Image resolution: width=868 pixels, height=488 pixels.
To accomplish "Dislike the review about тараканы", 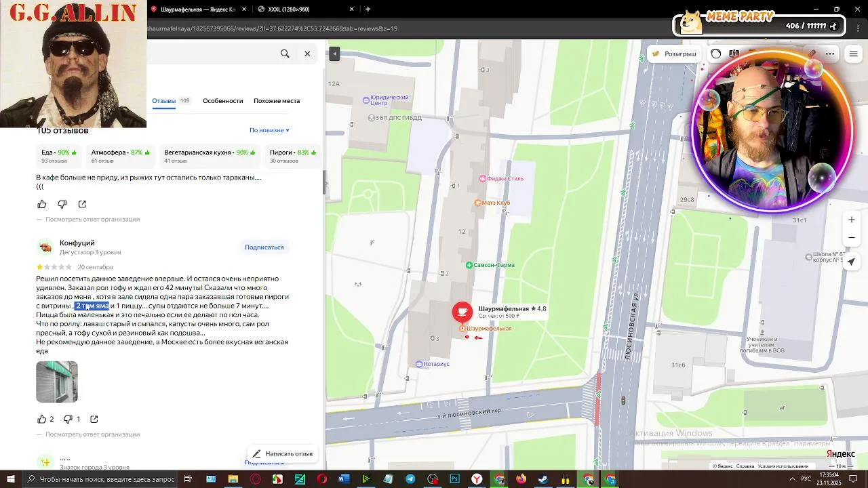I will (x=62, y=204).
